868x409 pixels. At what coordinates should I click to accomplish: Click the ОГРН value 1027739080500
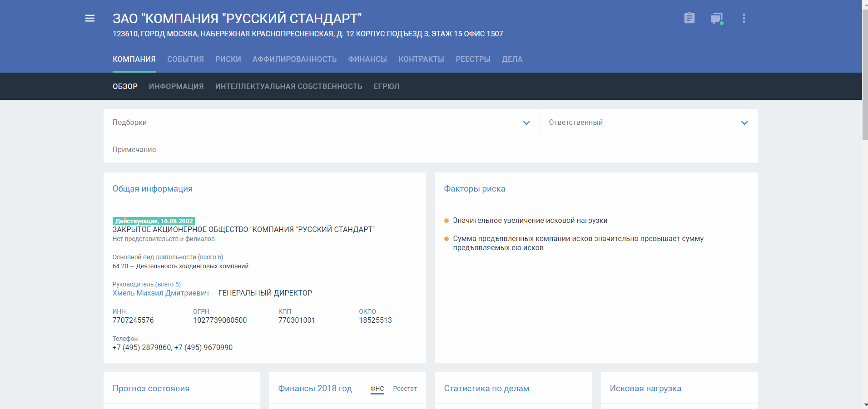pos(220,320)
